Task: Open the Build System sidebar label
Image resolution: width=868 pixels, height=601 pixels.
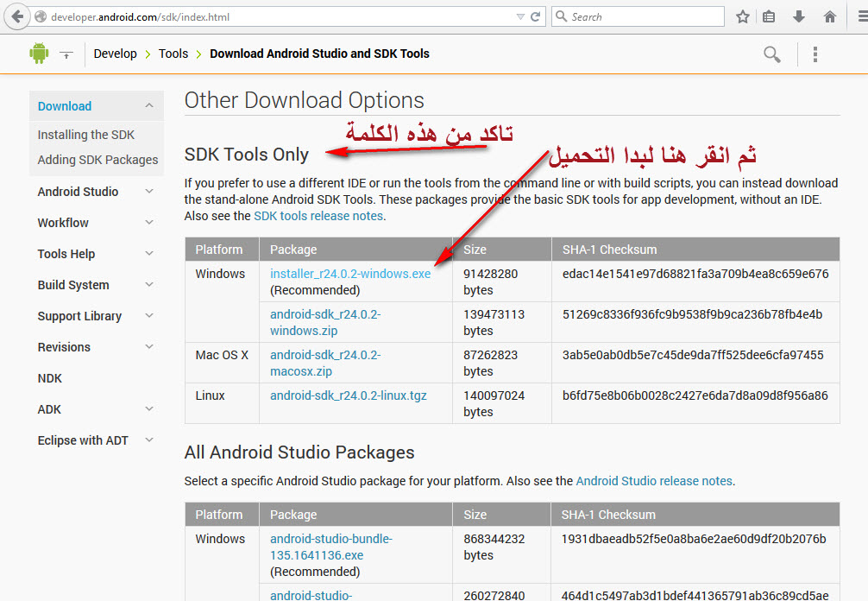Action: pyautogui.click(x=73, y=285)
